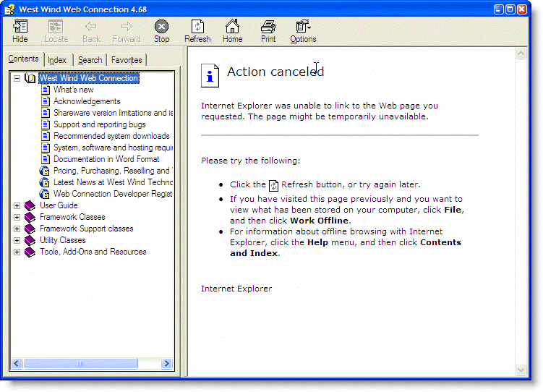Click the Refresh toolbar icon
This screenshot has height=392, width=543.
pyautogui.click(x=197, y=27)
